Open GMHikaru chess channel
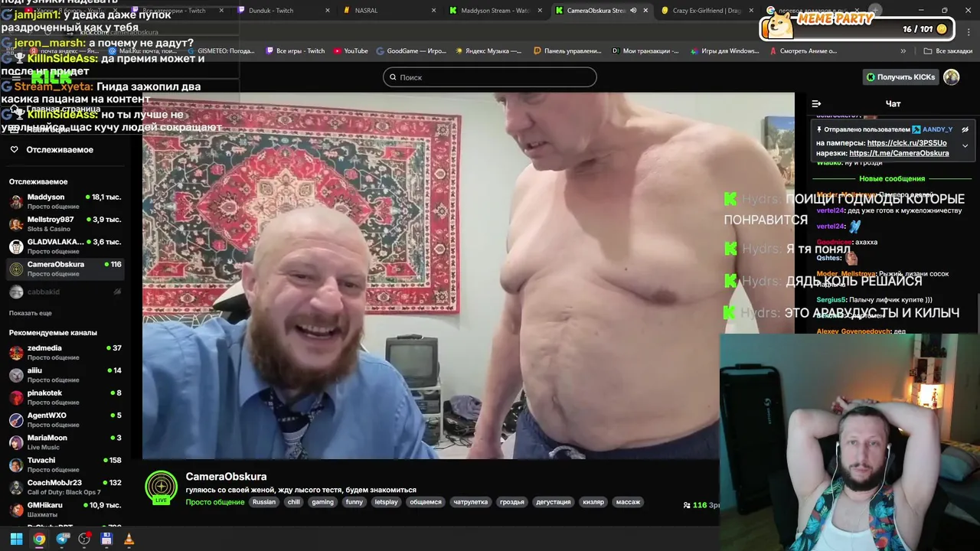This screenshot has width=980, height=551. (x=66, y=509)
